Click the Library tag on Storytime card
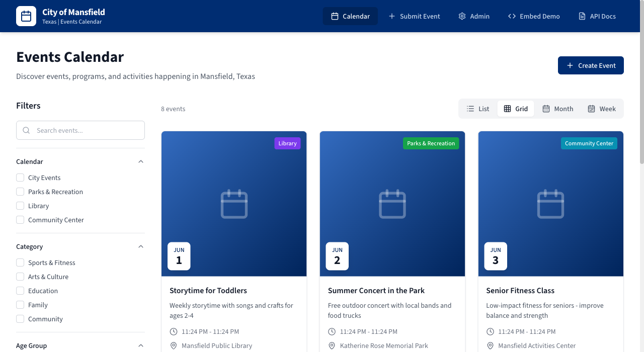 (287, 143)
